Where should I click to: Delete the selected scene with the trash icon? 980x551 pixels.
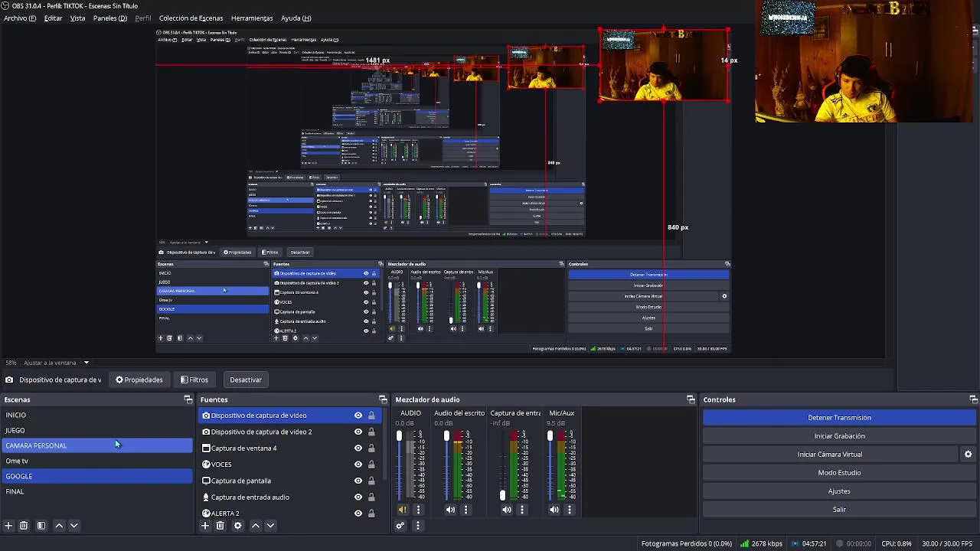(24, 526)
